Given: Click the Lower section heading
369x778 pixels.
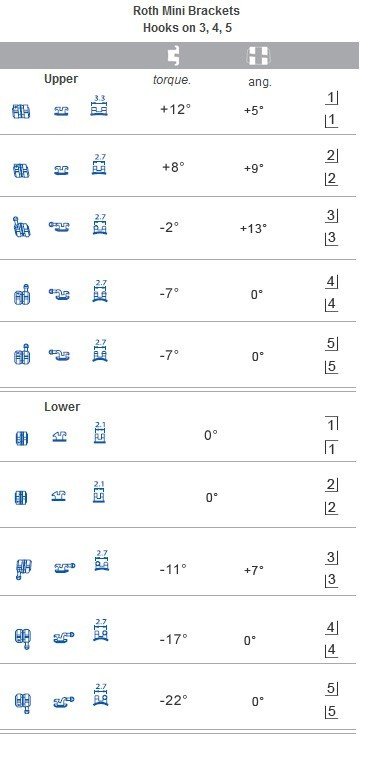Looking at the screenshot, I should coord(62,406).
